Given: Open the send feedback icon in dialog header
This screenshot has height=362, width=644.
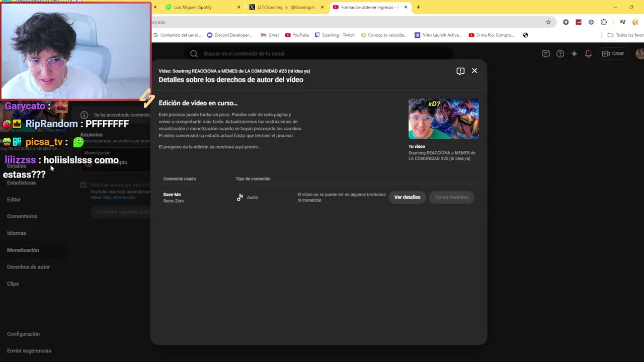Looking at the screenshot, I should click(x=460, y=71).
